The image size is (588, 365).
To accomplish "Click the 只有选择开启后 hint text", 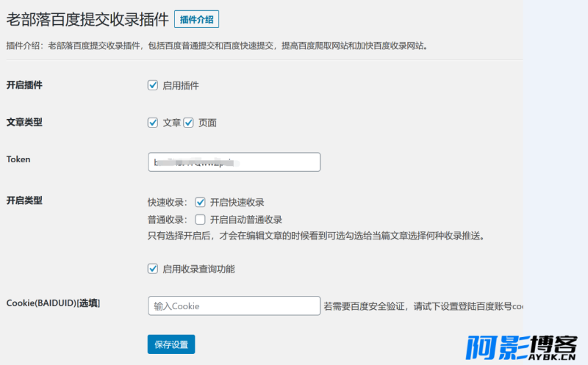I will click(x=317, y=236).
